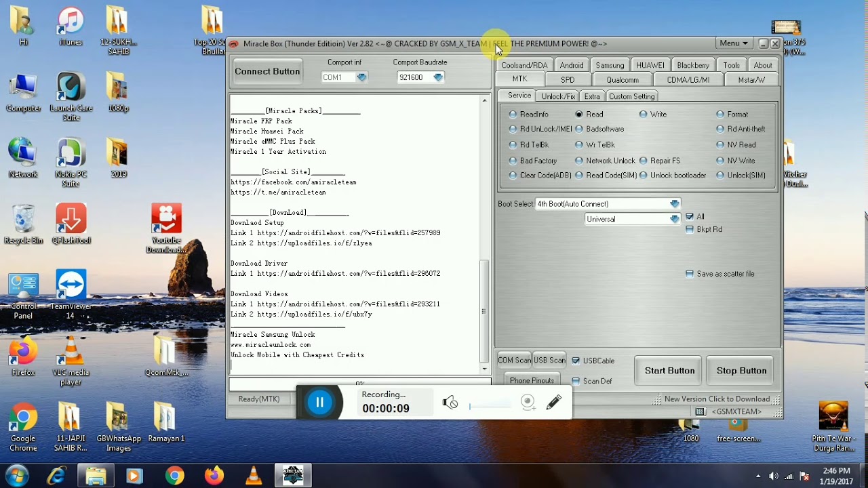The width and height of the screenshot is (868, 488).
Task: Click the USB Scan button
Action: (x=549, y=360)
